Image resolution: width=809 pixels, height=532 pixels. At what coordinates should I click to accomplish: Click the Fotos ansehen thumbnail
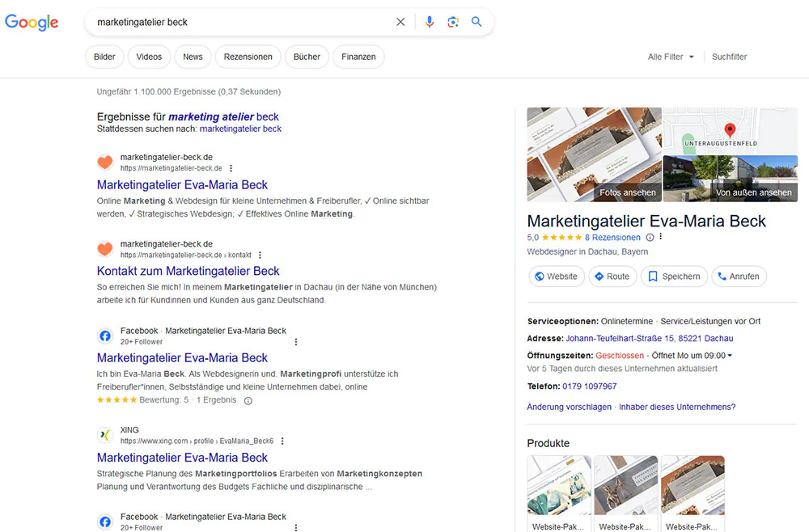(594, 154)
